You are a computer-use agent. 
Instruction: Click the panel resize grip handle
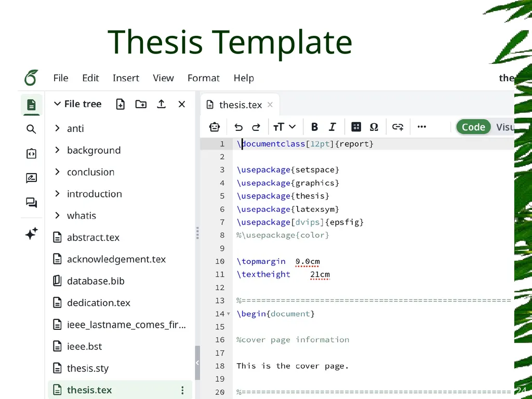(197, 233)
